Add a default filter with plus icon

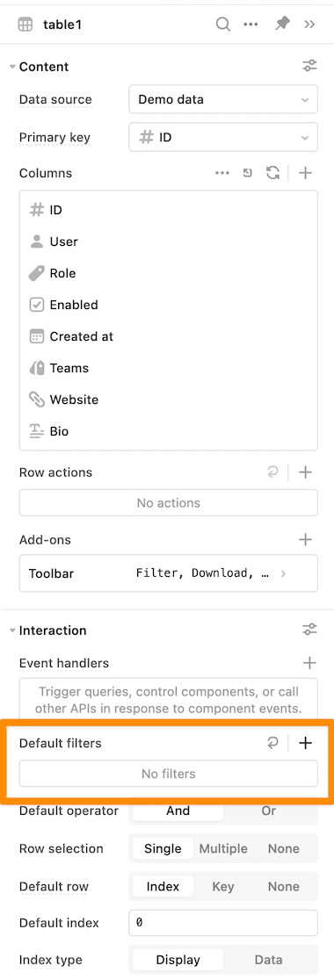[x=305, y=743]
